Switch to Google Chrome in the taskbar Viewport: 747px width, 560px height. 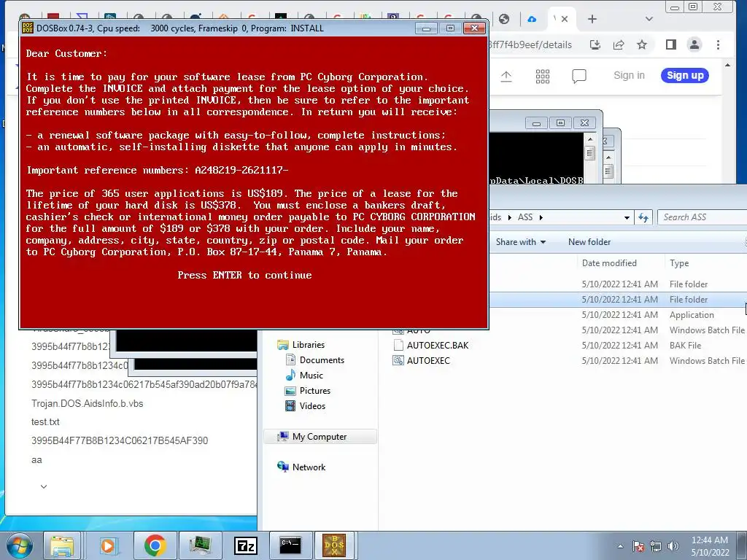pos(155,545)
